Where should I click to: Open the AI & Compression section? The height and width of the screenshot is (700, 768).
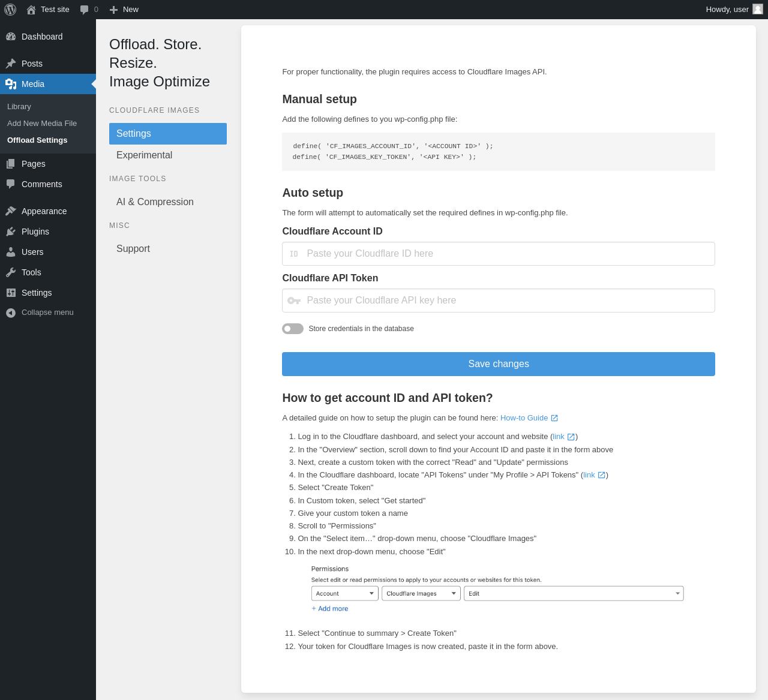155,202
